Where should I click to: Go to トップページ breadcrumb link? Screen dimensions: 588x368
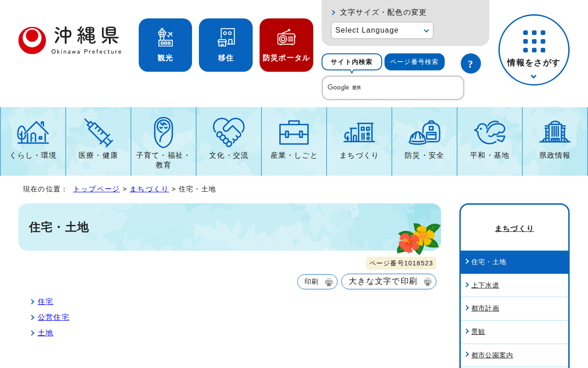(96, 189)
